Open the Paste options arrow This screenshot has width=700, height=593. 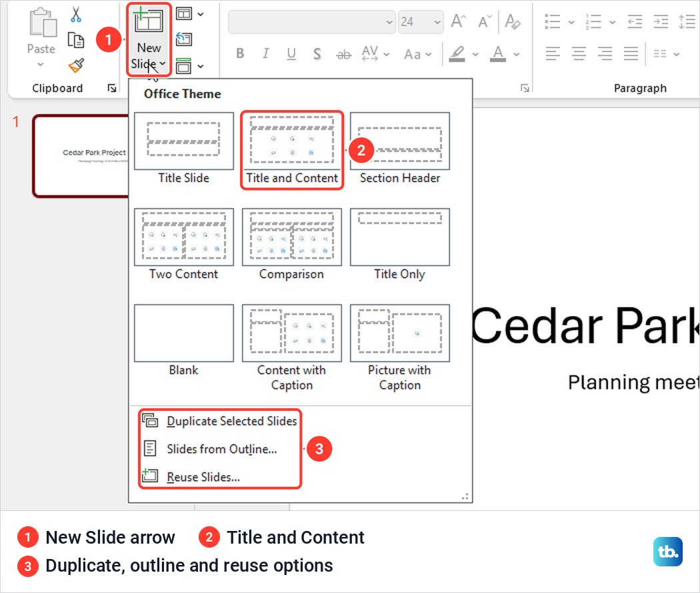41,65
